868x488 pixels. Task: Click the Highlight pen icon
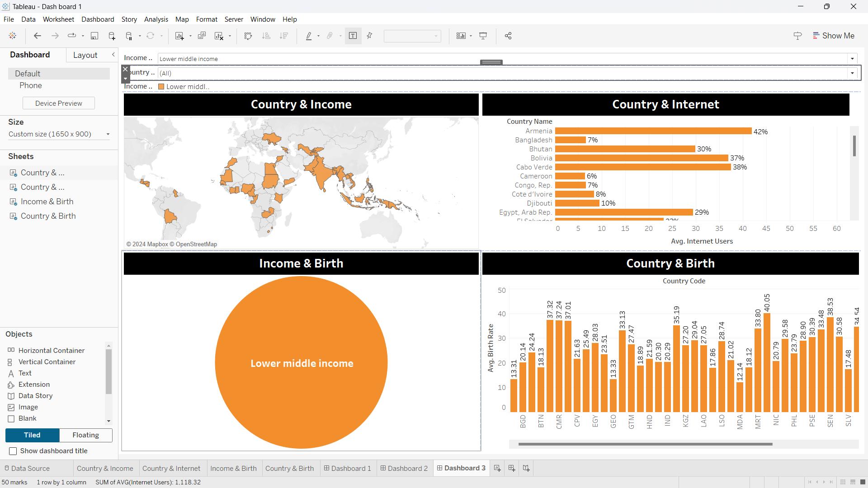pos(309,36)
